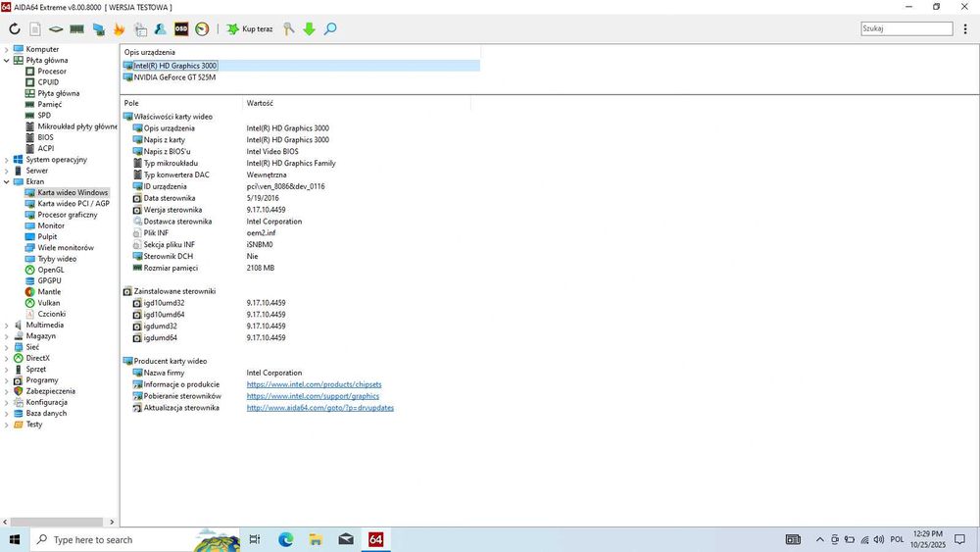Open the intel.com/products/chipsets link

click(x=314, y=384)
